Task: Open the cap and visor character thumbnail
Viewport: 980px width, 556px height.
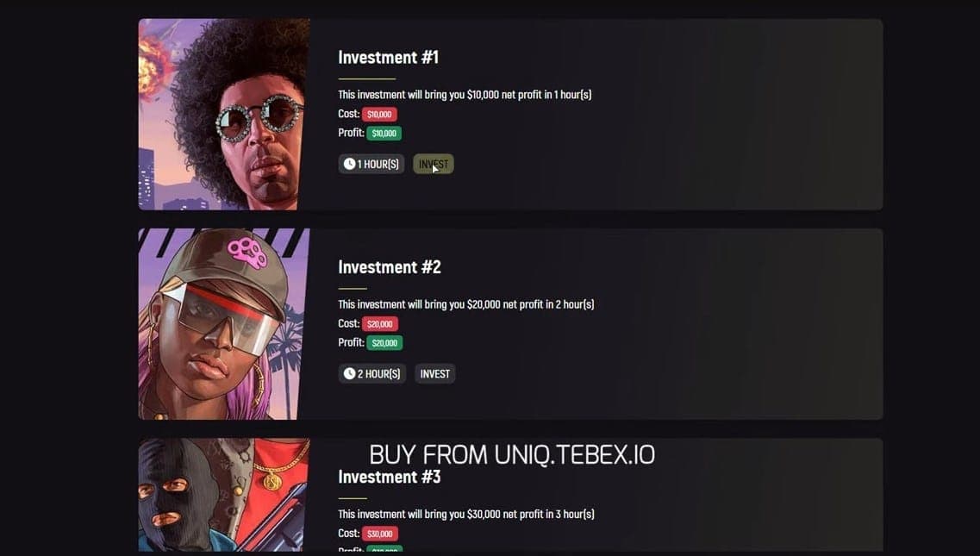Action: tap(224, 324)
